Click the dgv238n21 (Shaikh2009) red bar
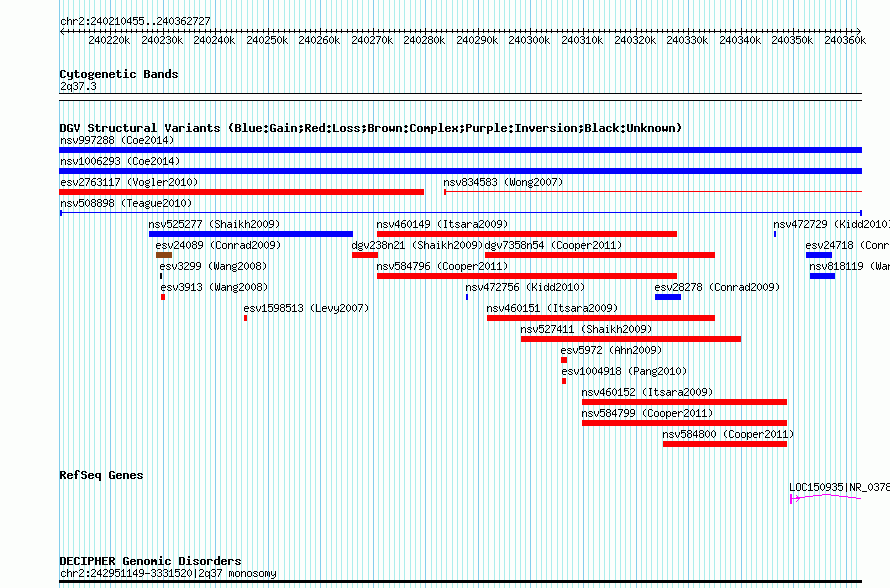The width and height of the screenshot is (890, 588). (x=365, y=255)
